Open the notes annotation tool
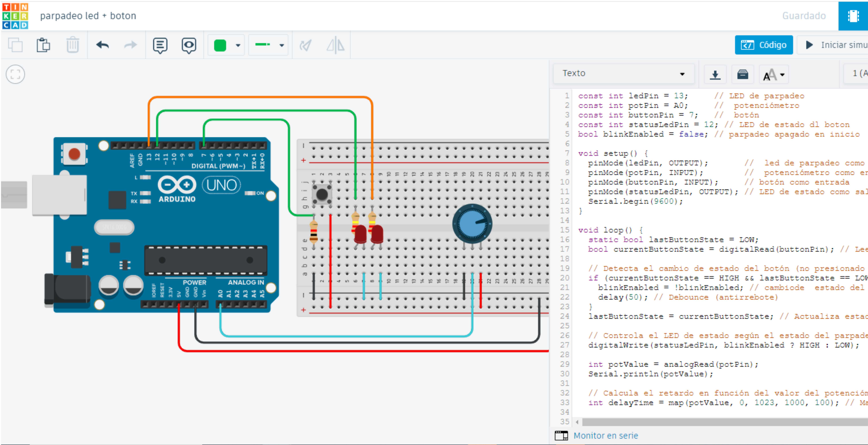 point(160,46)
